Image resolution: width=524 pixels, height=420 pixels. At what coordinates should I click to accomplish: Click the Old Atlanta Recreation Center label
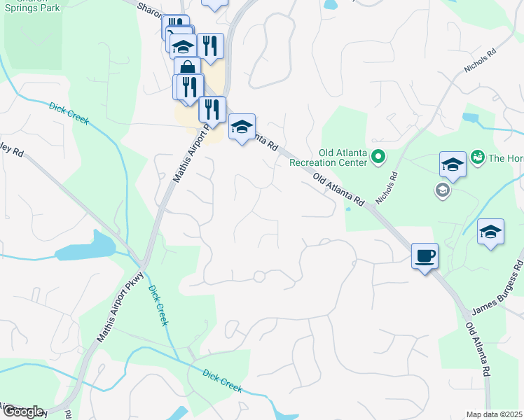[328, 157]
